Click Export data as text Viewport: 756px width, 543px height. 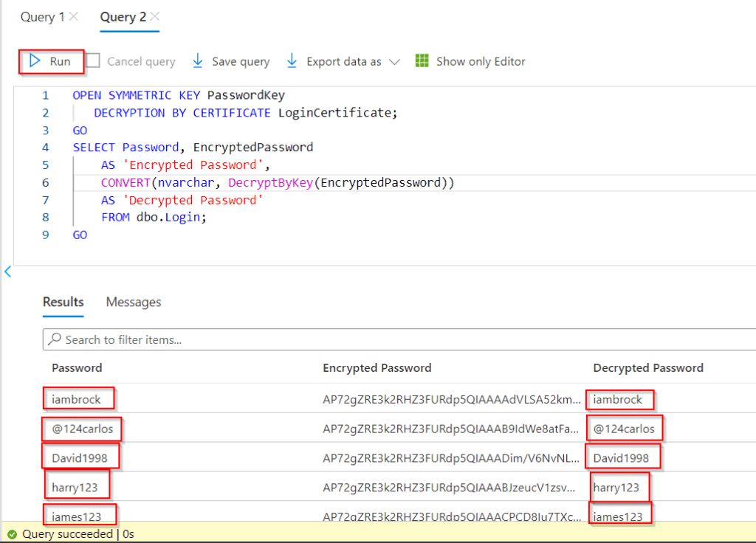point(344,62)
